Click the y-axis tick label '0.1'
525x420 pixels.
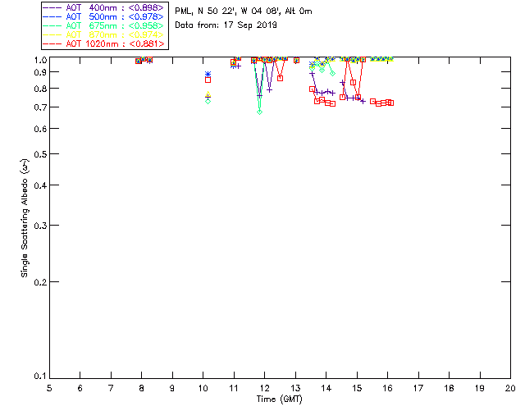[x=40, y=377]
